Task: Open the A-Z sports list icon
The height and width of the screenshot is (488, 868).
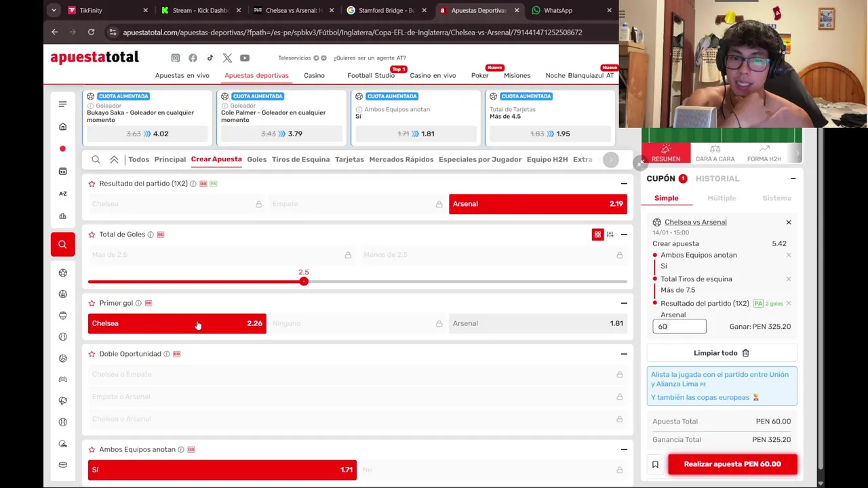Action: click(x=62, y=193)
